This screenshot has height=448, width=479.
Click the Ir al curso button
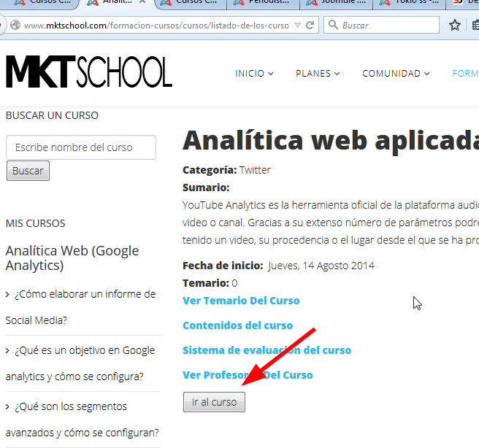pos(214,402)
